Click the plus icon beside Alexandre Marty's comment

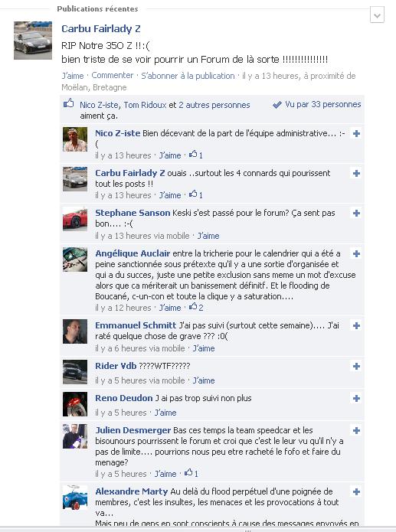[x=356, y=492]
